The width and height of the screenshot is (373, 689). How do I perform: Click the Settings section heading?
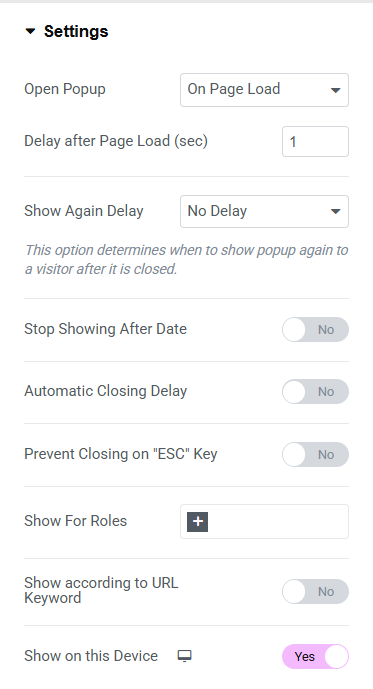pos(76,31)
